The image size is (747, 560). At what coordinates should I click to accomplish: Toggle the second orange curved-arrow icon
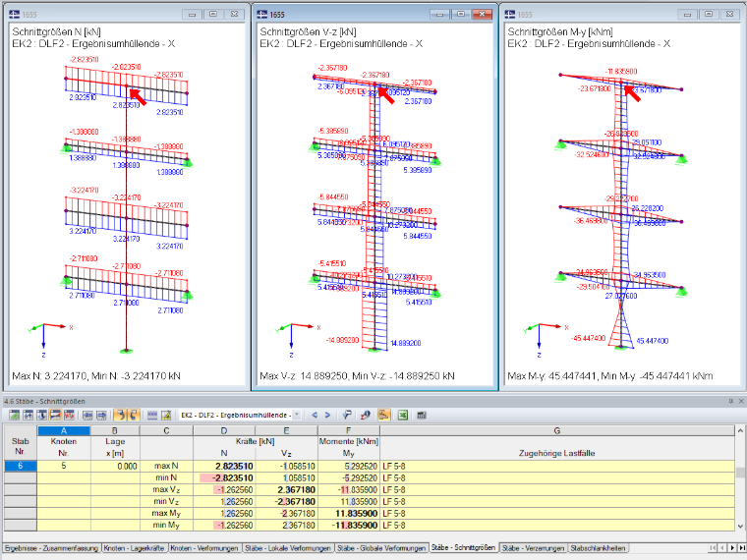(x=134, y=416)
